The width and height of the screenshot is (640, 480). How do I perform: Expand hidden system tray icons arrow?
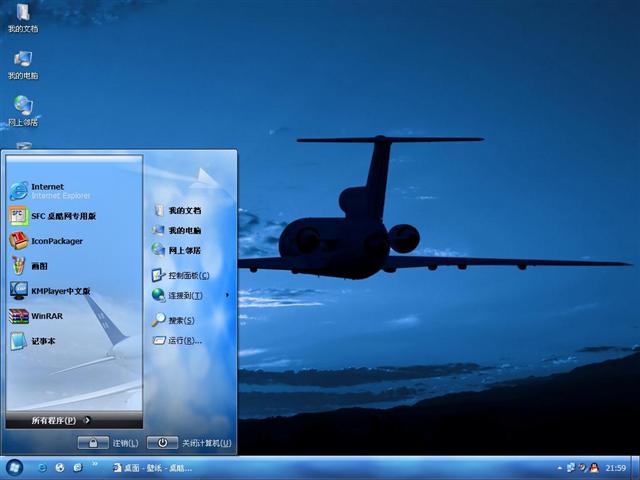[559, 468]
